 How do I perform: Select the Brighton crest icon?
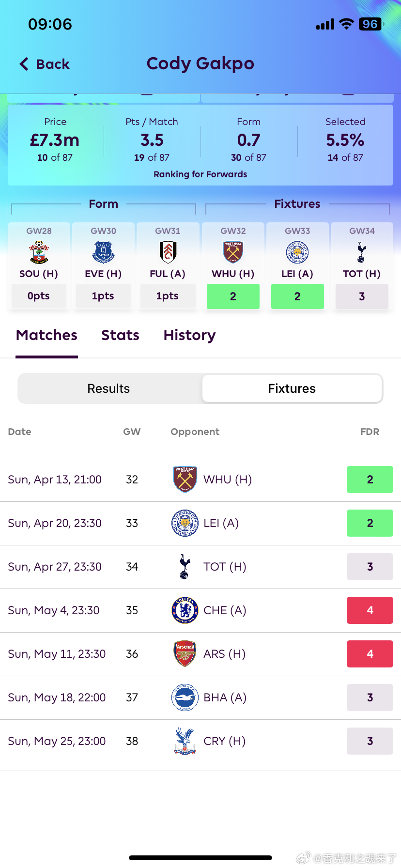click(x=185, y=697)
